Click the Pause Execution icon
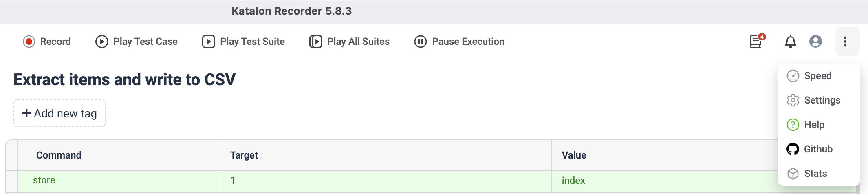868x194 pixels. [421, 42]
